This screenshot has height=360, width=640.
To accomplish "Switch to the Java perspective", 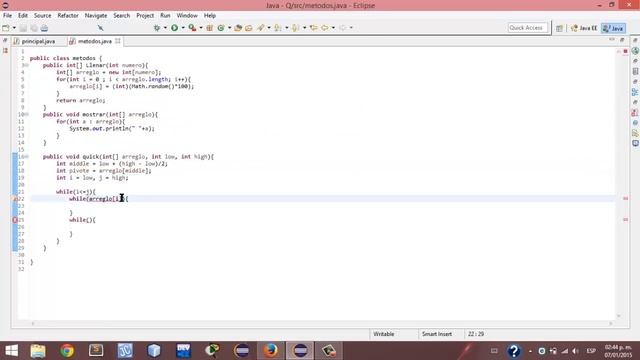I will click(613, 28).
